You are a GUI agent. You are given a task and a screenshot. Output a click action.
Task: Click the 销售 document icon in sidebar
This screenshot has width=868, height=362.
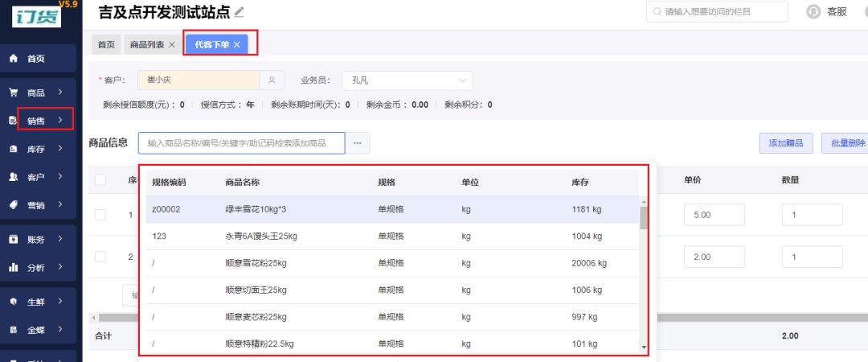(14, 121)
